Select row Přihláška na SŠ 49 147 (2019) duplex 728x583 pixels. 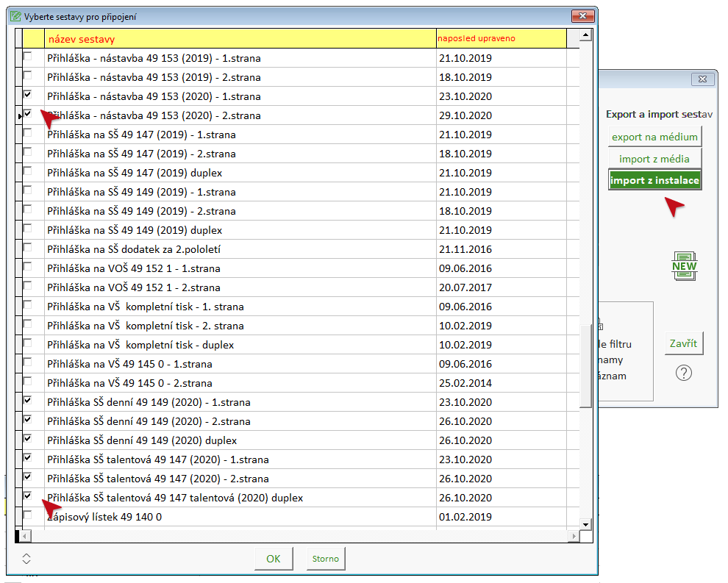tap(297, 173)
